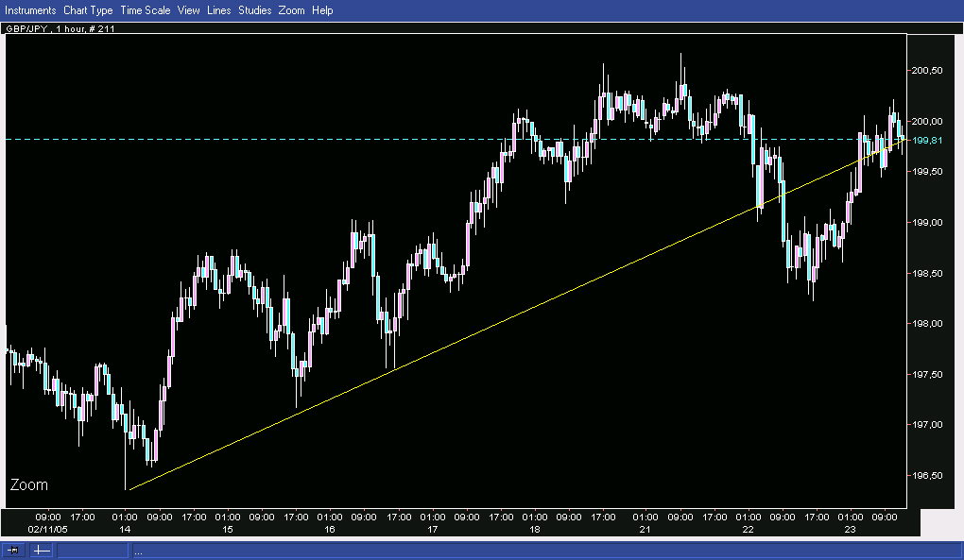Click the day 18 date label
964x560 pixels.
(534, 529)
